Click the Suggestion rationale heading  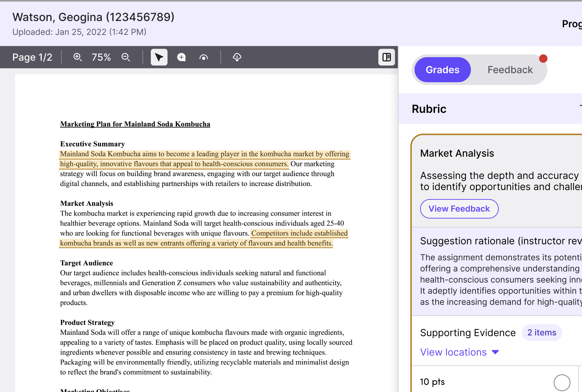(x=501, y=241)
